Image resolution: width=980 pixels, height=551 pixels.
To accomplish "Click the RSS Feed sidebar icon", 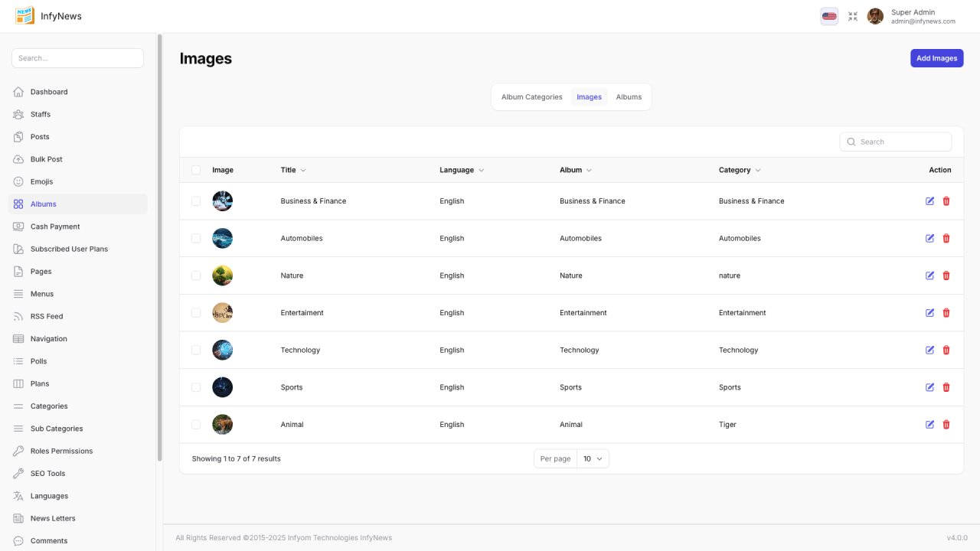I will [18, 316].
